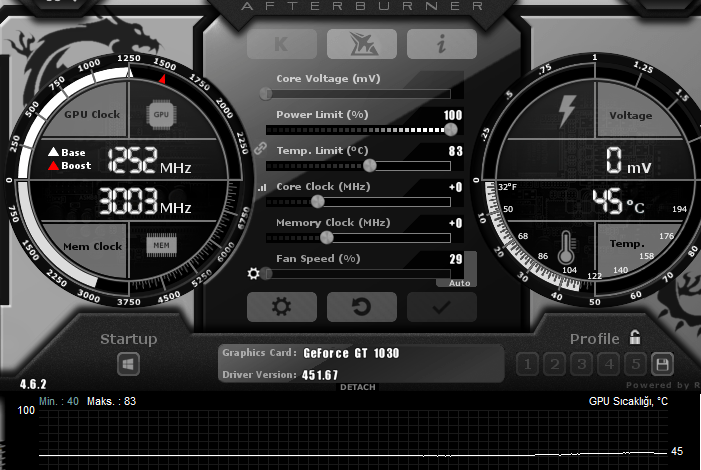Toggle the fan speed Auto button

tap(460, 283)
